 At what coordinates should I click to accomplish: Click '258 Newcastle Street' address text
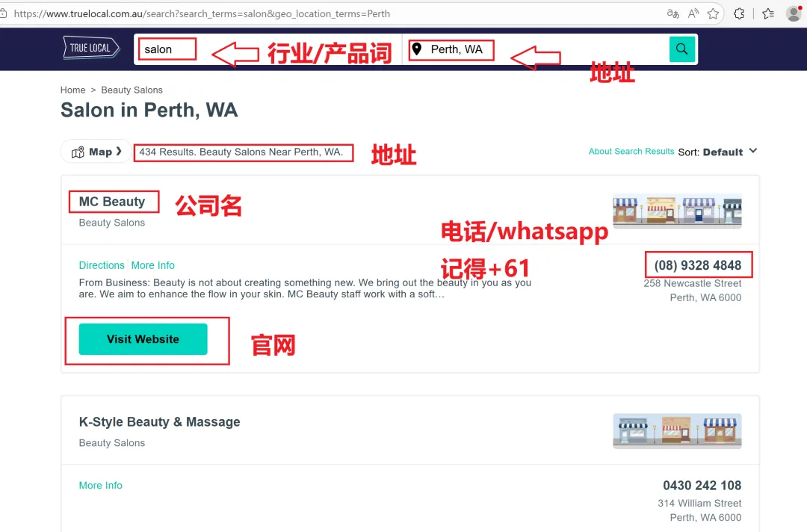pyautogui.click(x=692, y=283)
